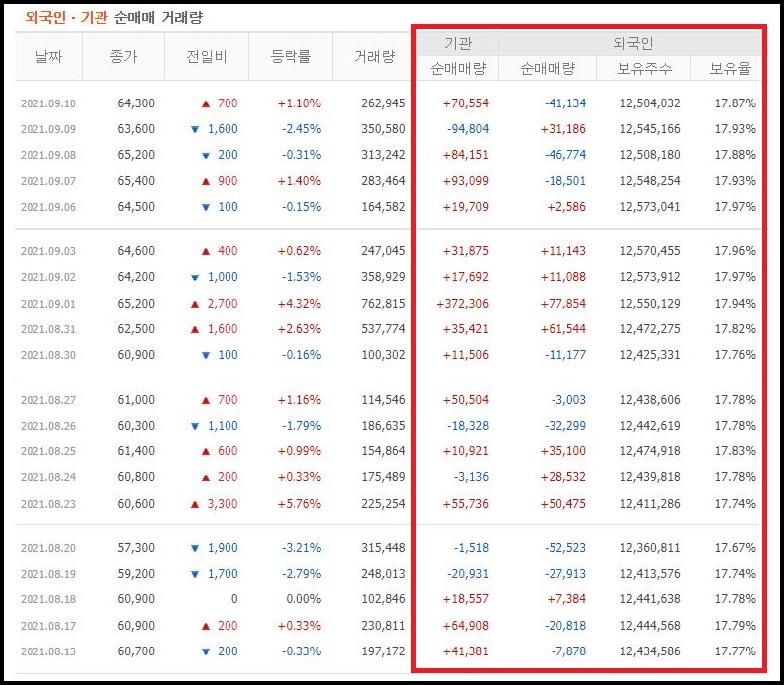Image resolution: width=784 pixels, height=685 pixels.
Task: Select the 2021.08.31 date cell
Action: 48,329
